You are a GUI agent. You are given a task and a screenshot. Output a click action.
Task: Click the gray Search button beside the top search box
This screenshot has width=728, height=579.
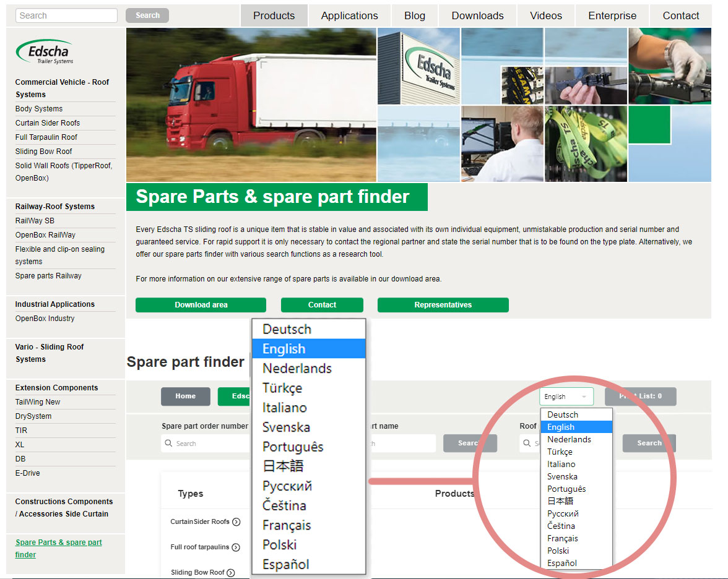point(147,15)
